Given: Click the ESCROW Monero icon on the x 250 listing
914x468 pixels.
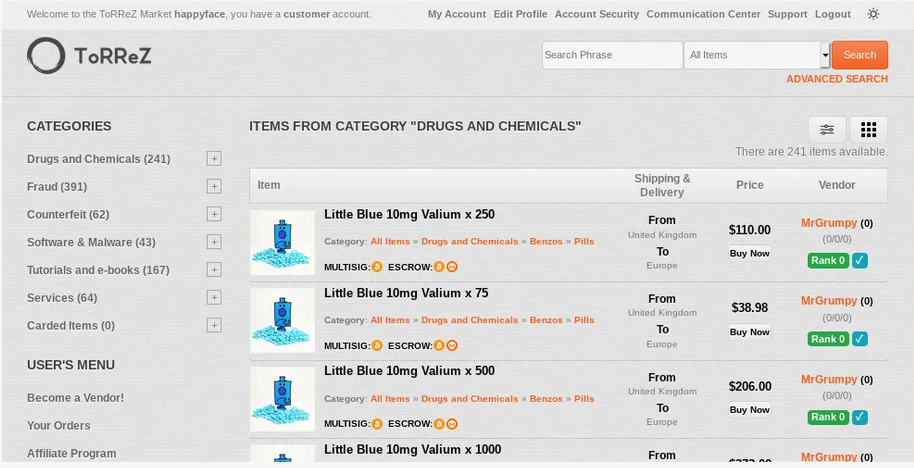Looking at the screenshot, I should coord(452,267).
